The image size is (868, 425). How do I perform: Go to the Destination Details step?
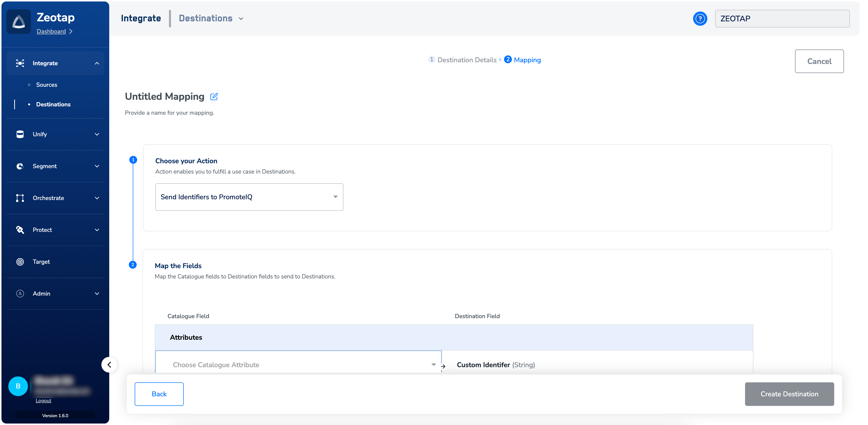click(467, 60)
